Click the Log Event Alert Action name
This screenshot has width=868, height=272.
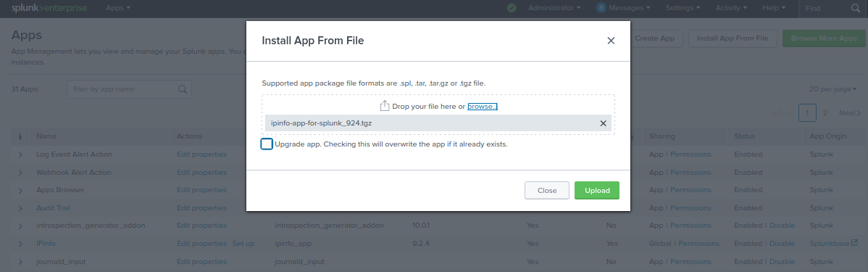pos(74,154)
